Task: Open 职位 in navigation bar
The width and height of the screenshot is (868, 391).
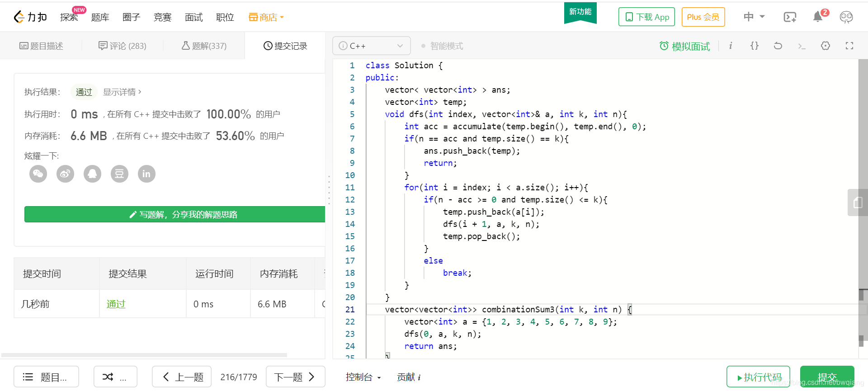Action: 225,17
